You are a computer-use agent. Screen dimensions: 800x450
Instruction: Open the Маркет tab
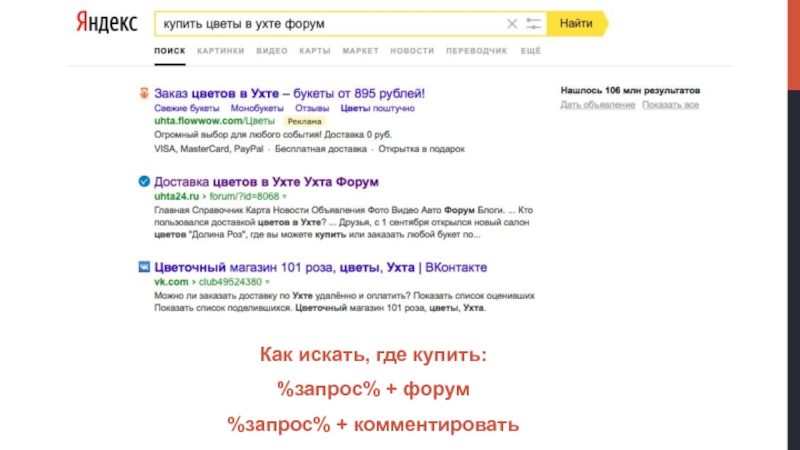361,51
